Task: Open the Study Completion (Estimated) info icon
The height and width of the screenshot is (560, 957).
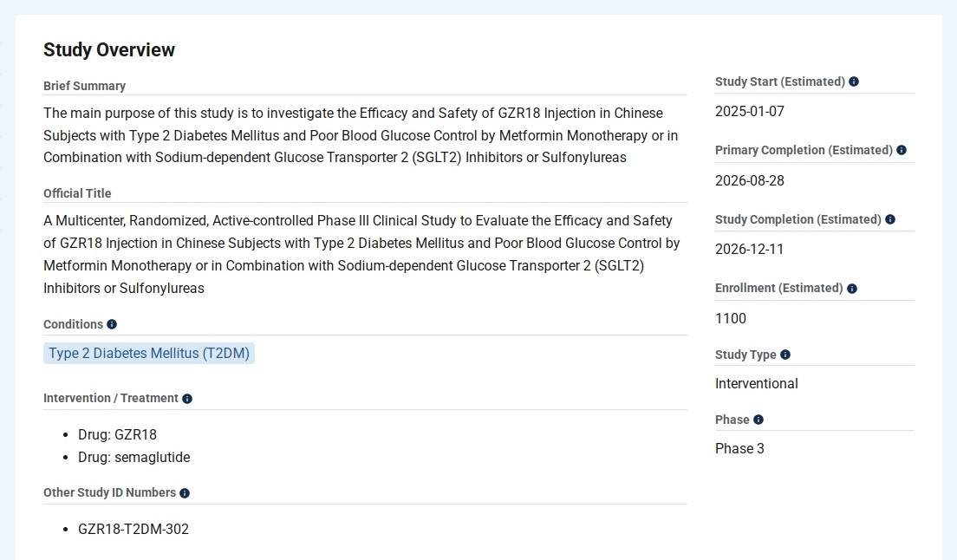Action: coord(890,219)
